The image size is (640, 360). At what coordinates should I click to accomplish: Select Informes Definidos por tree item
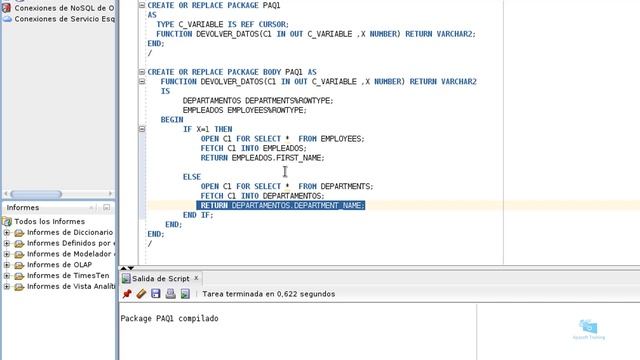(x=71, y=243)
